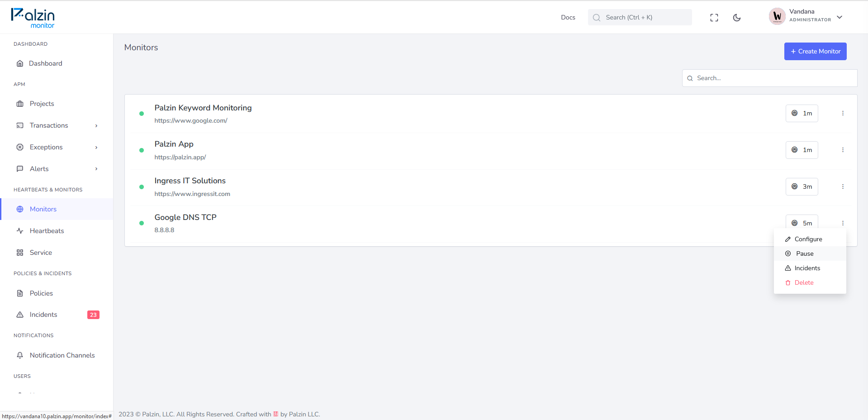Click https://www.google.com/ monitor URL text
The width and height of the screenshot is (868, 420).
point(191,121)
